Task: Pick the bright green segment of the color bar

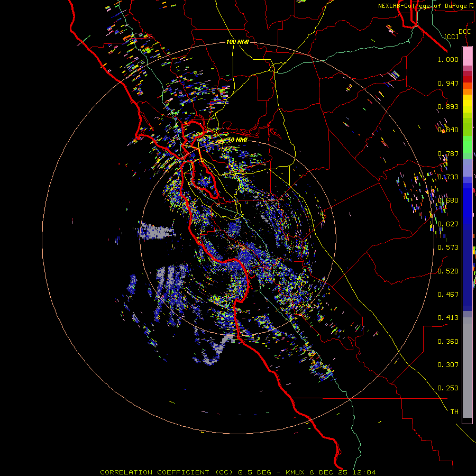Action: [x=467, y=144]
